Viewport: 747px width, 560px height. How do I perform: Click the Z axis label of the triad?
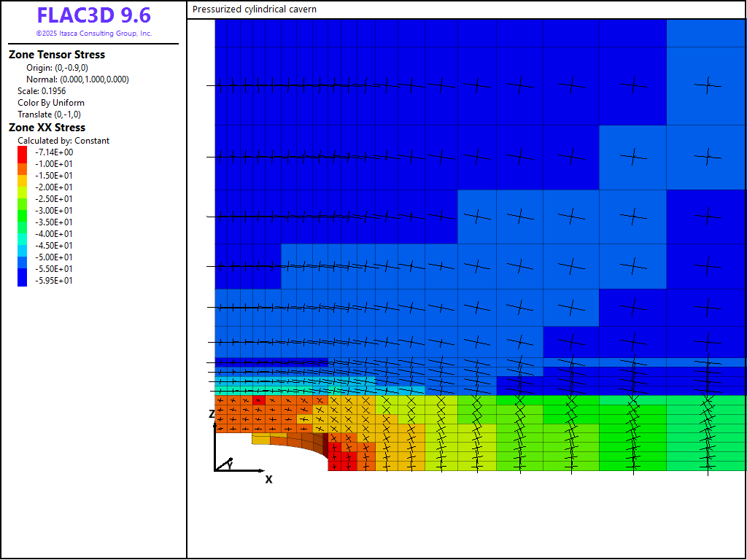pyautogui.click(x=212, y=414)
